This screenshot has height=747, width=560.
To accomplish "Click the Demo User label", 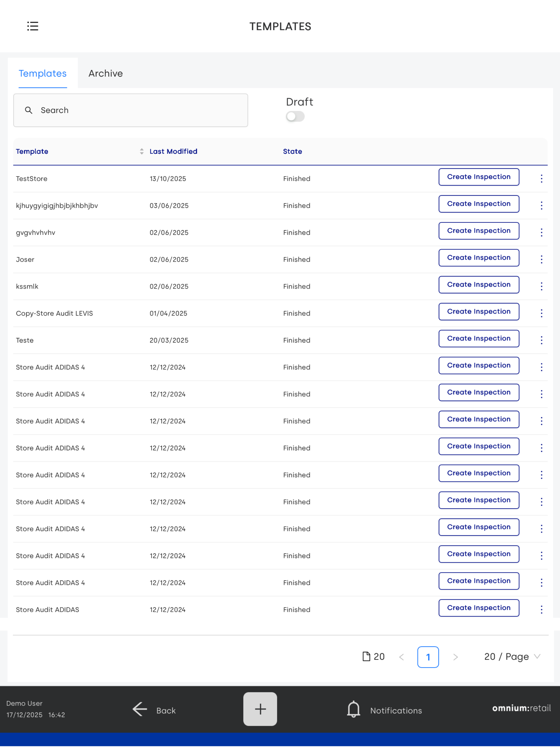I will click(24, 704).
